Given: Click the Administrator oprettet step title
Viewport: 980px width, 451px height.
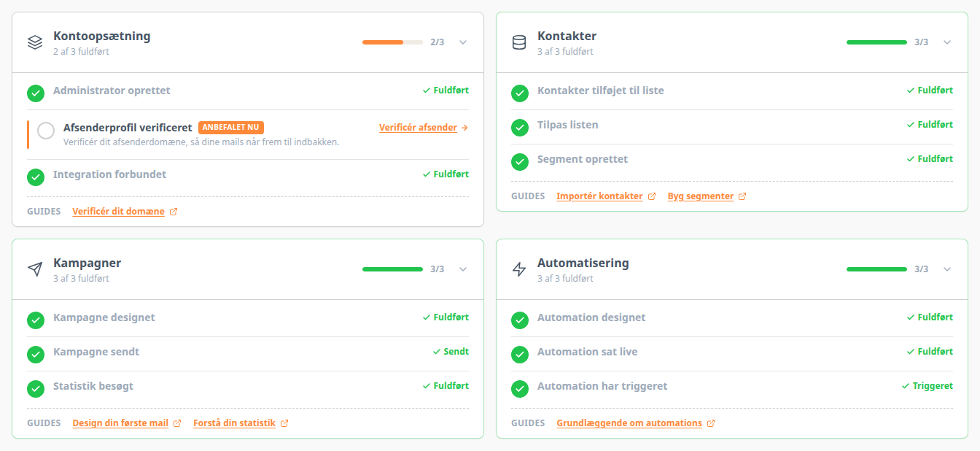Looking at the screenshot, I should tap(112, 90).
